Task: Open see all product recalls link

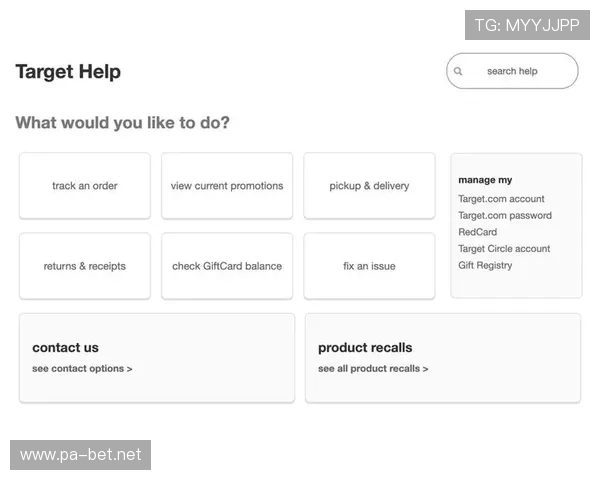Action: pos(373,369)
